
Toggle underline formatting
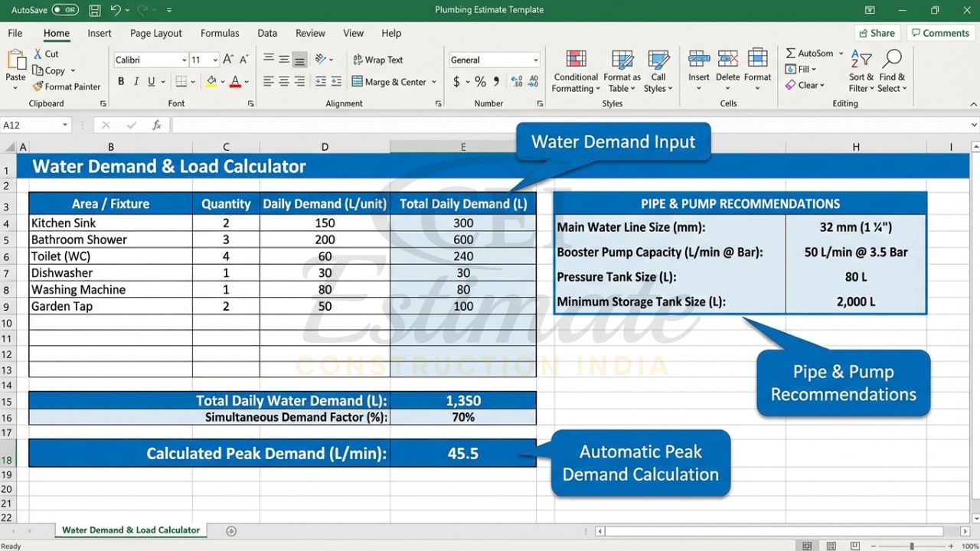tap(150, 80)
